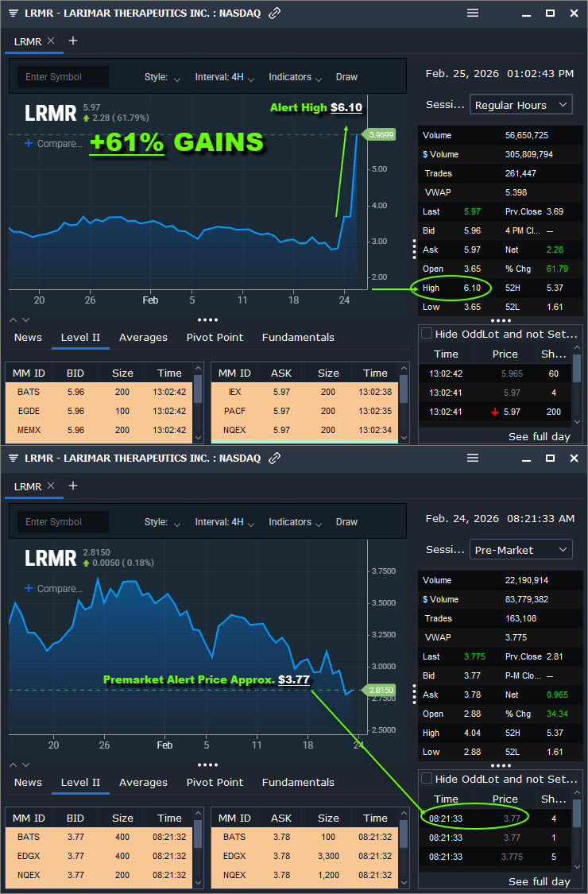Open the Indicators dropdown in the bottom window
The image size is (588, 894).
pos(295,522)
